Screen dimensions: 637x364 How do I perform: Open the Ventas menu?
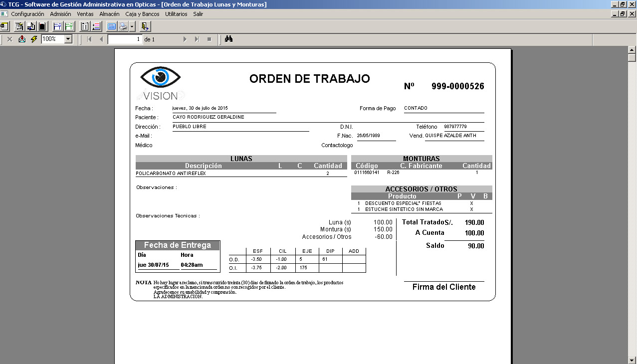click(85, 14)
